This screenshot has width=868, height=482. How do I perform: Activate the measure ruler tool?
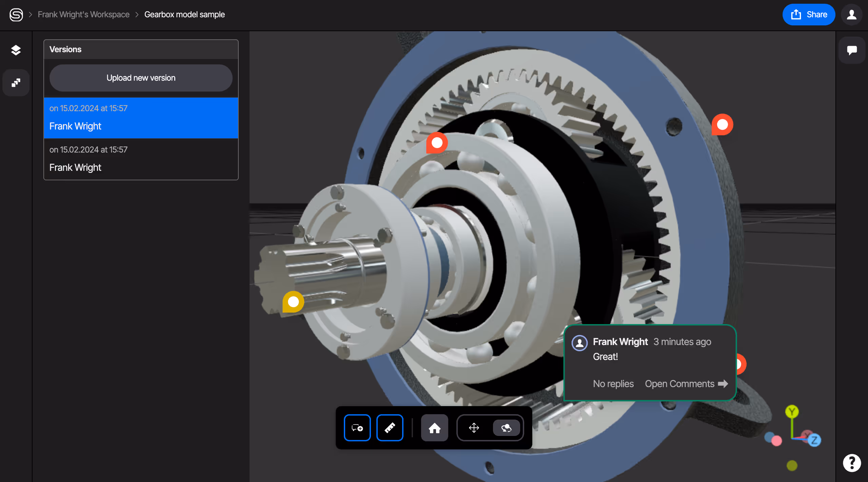390,428
